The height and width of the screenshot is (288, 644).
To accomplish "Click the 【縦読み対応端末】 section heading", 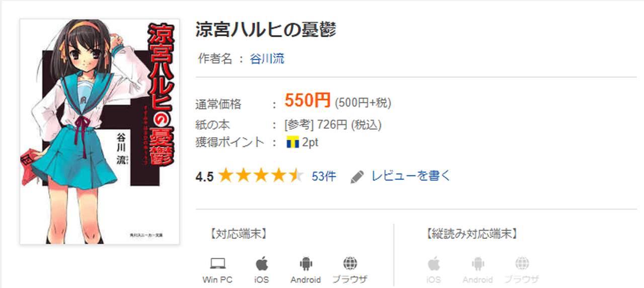I will 471,234.
